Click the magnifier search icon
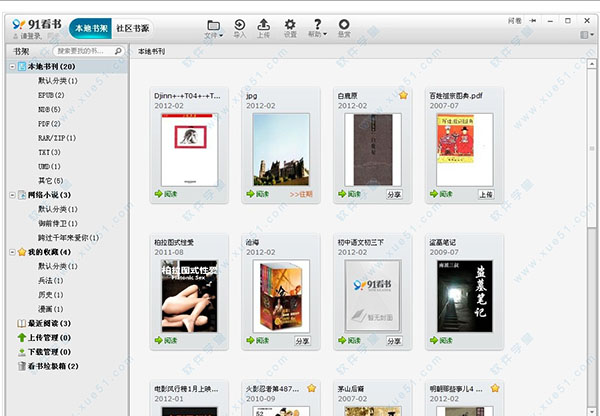Image resolution: width=600 pixels, height=416 pixels. coord(118,51)
